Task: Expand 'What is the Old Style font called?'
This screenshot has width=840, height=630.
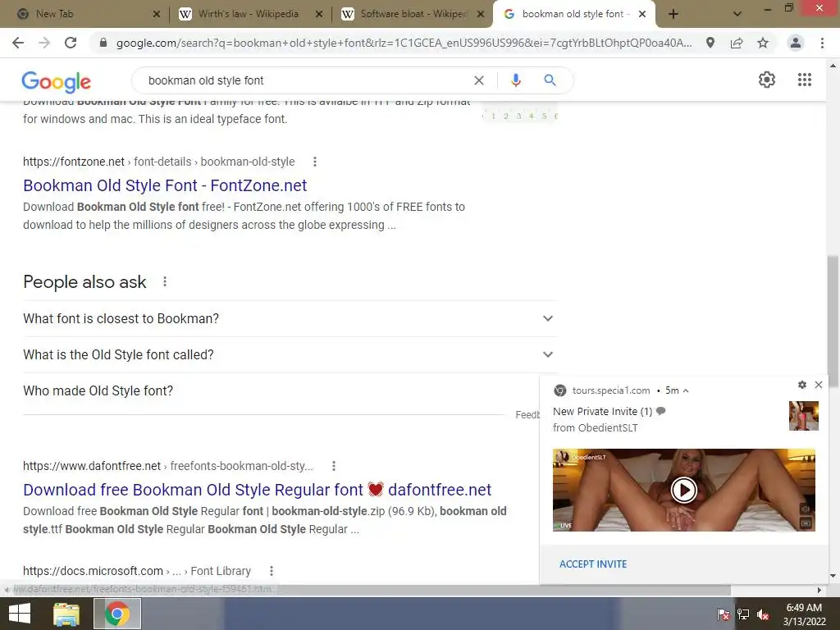Action: pos(290,354)
